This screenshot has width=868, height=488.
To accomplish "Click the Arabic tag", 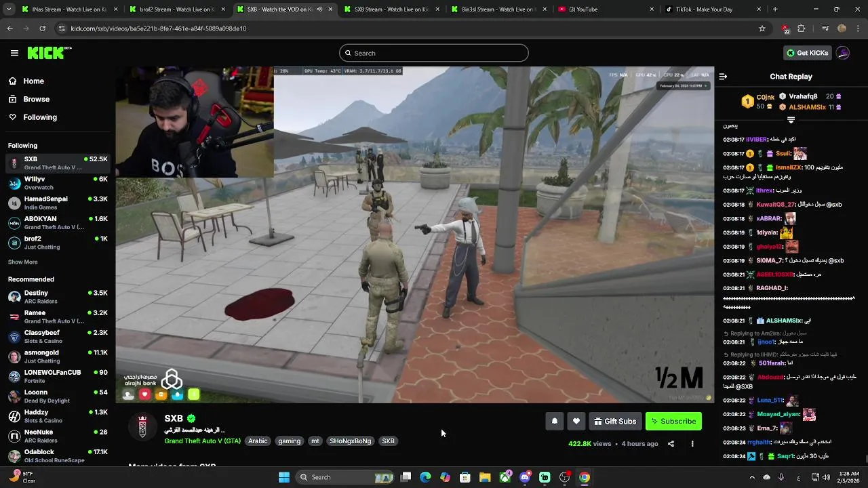I will click(258, 441).
